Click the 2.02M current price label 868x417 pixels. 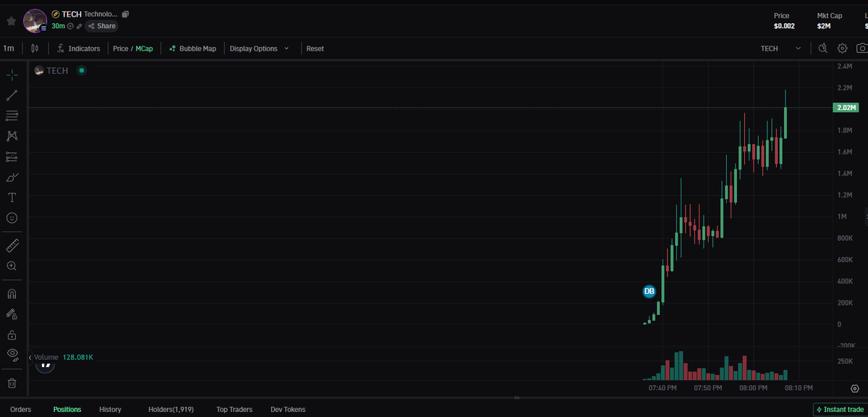tap(846, 108)
